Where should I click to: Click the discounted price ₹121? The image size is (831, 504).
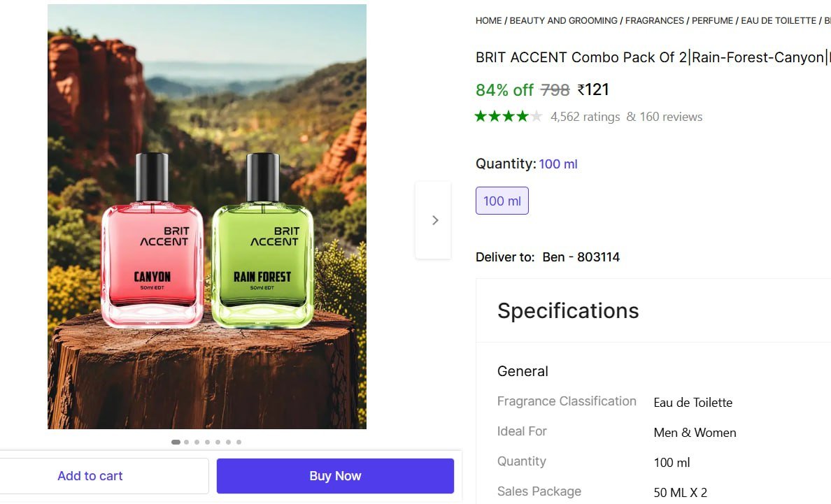click(594, 89)
